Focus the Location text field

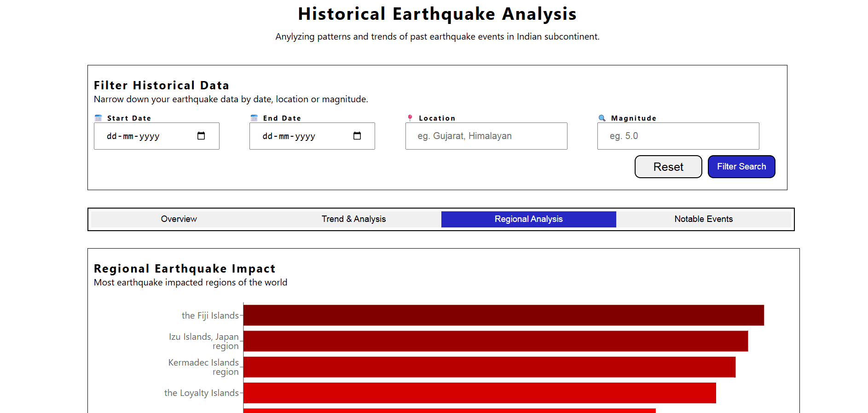(x=486, y=136)
